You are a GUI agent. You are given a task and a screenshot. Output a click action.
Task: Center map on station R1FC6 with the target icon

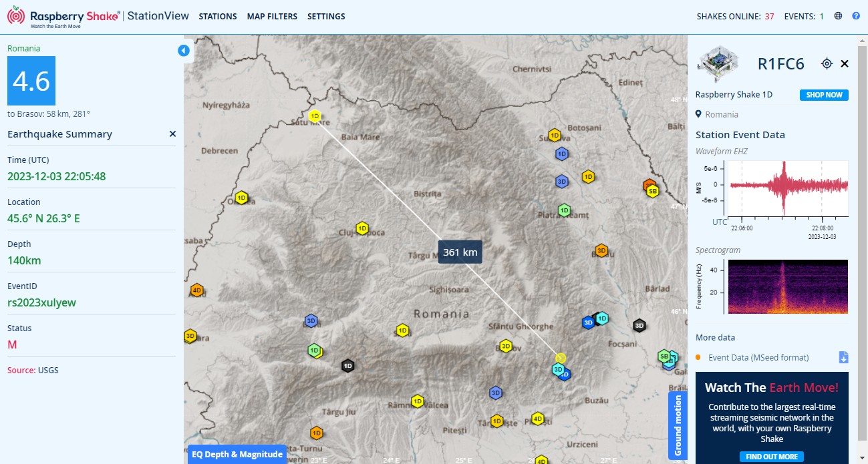pos(827,63)
